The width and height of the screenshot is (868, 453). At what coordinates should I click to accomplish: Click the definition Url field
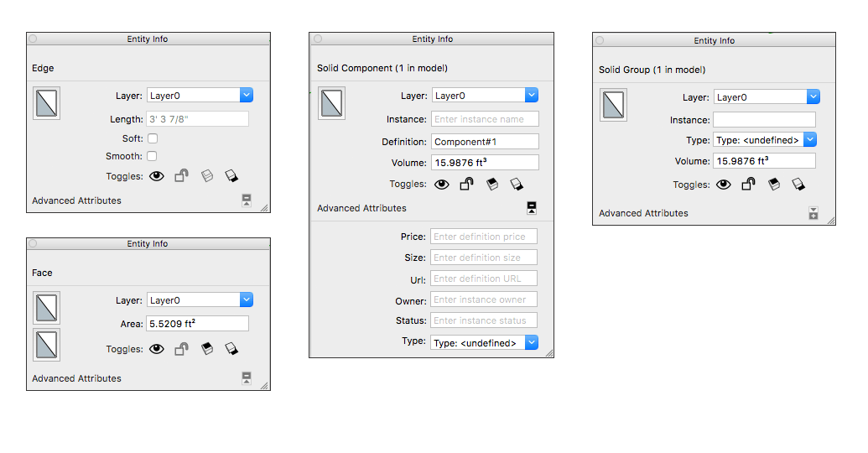tap(484, 279)
